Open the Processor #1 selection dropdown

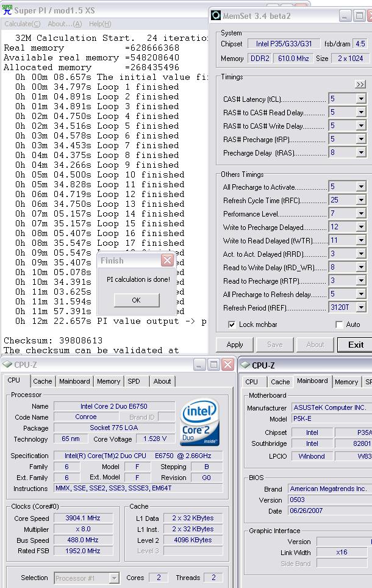coord(115,578)
